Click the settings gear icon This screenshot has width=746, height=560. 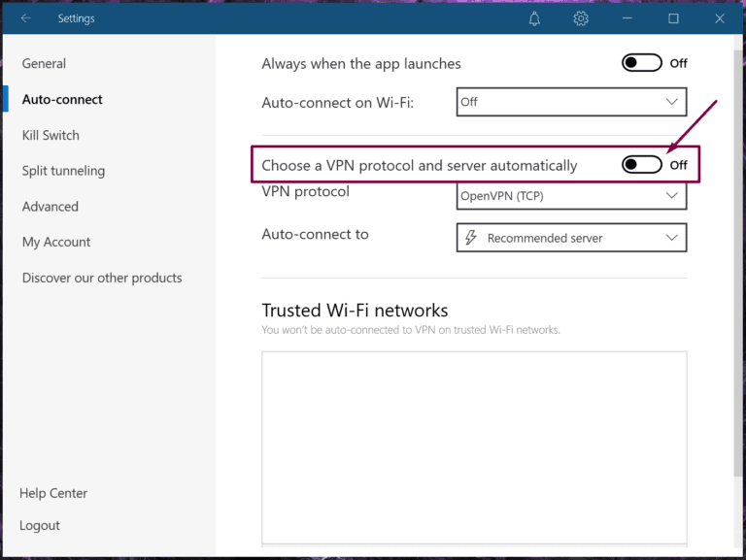(x=581, y=18)
